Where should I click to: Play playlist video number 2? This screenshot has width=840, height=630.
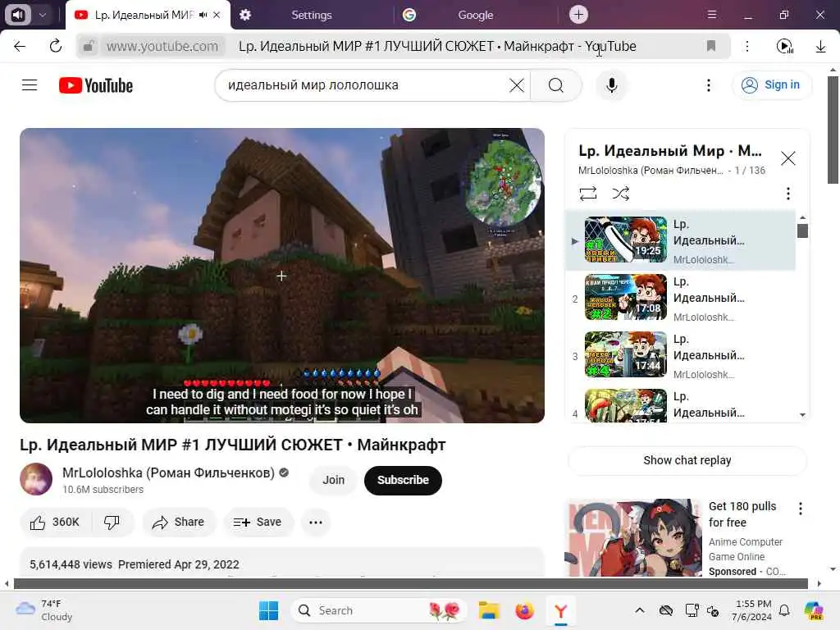click(680, 297)
